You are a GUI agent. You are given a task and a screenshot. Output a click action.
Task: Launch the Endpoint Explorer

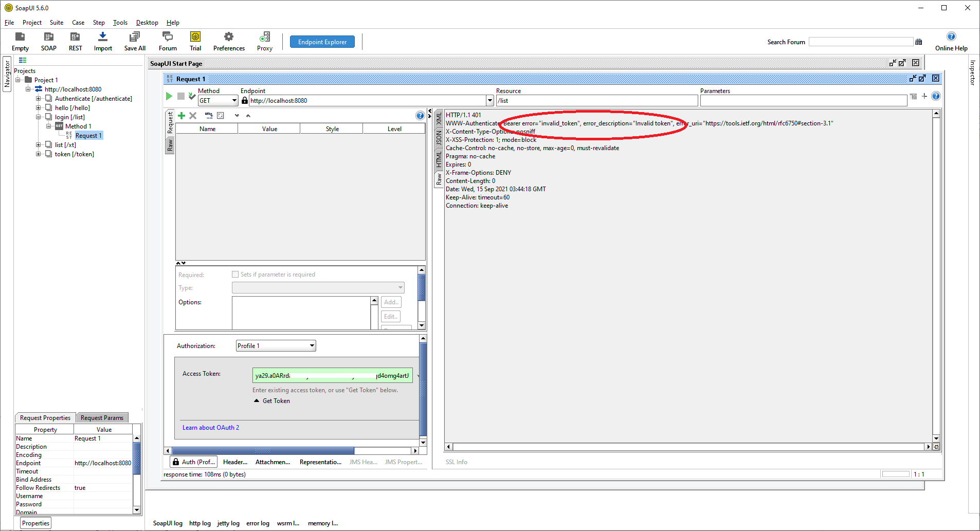[322, 42]
